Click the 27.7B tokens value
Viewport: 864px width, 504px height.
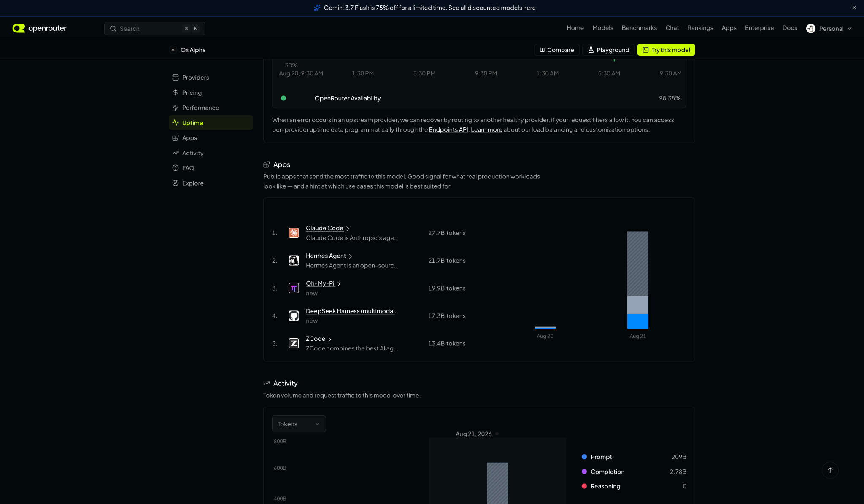[x=447, y=233]
